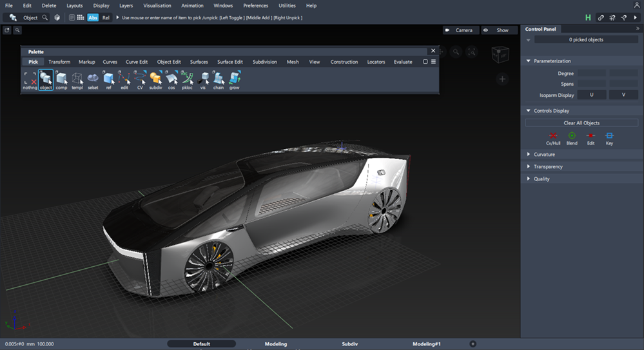Select the Pick cos tool
The image size is (644, 350).
[x=171, y=80]
